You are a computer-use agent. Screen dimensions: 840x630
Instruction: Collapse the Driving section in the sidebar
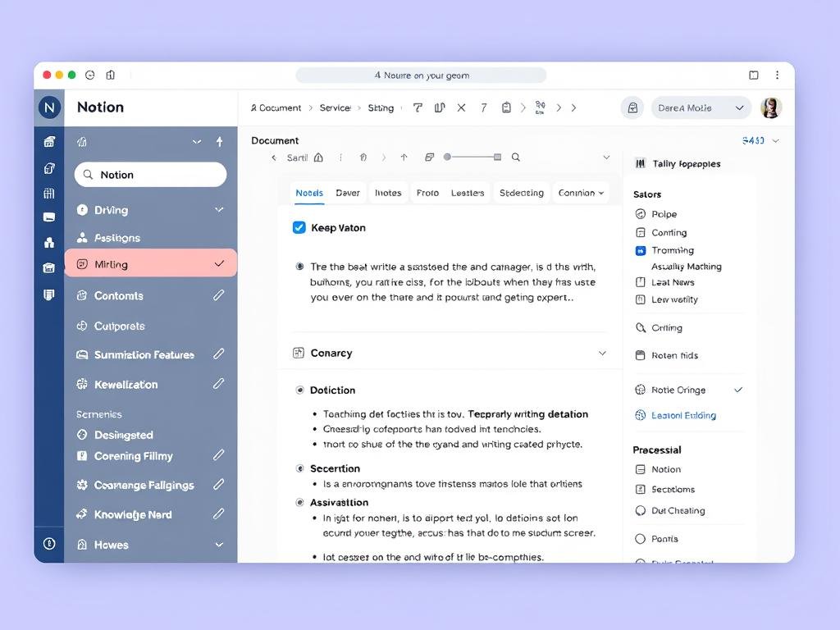219,210
